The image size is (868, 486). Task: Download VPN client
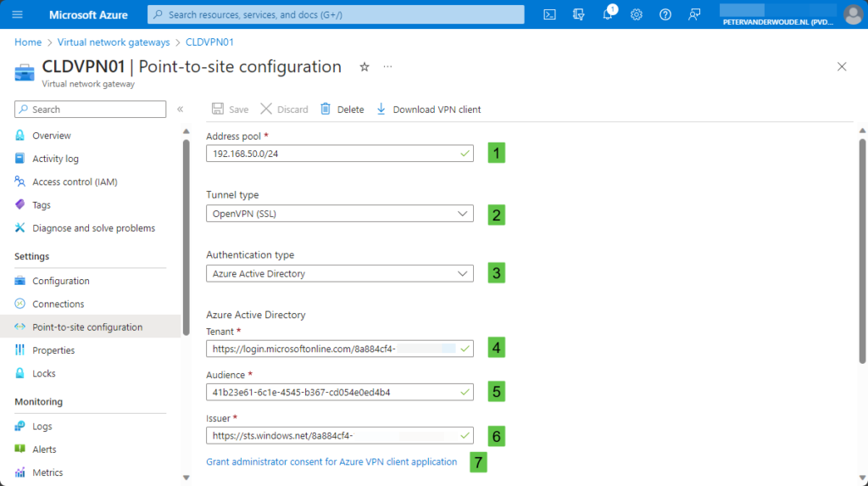428,109
